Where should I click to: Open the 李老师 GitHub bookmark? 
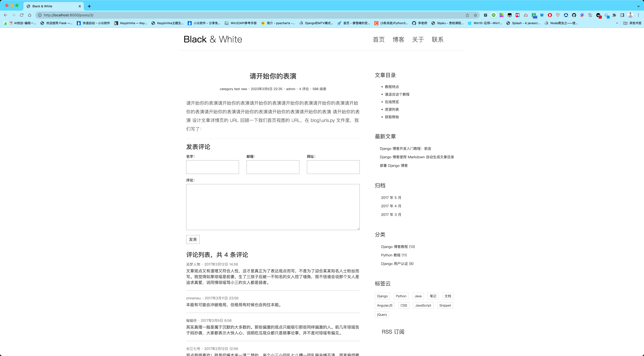(x=420, y=23)
